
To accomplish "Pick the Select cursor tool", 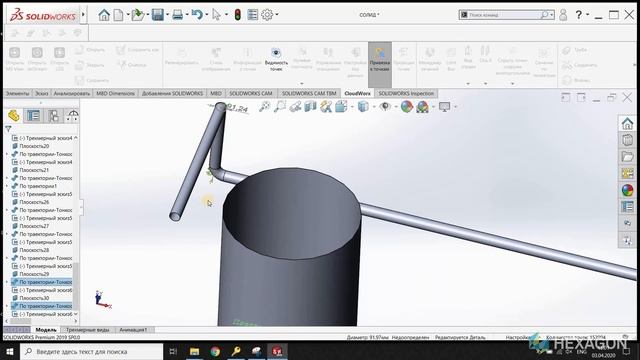I will [x=216, y=15].
